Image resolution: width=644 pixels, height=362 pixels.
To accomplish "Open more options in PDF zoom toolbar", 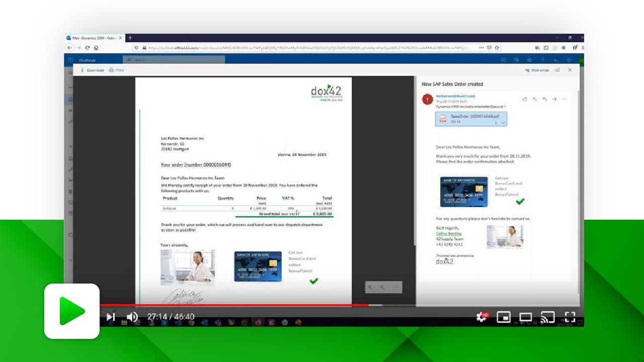I will click(x=395, y=287).
